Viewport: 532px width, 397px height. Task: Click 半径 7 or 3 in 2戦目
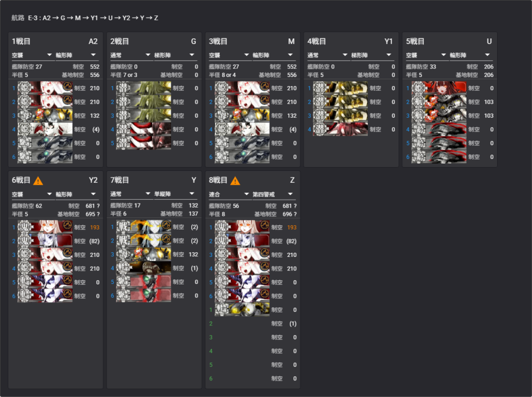[x=124, y=75]
